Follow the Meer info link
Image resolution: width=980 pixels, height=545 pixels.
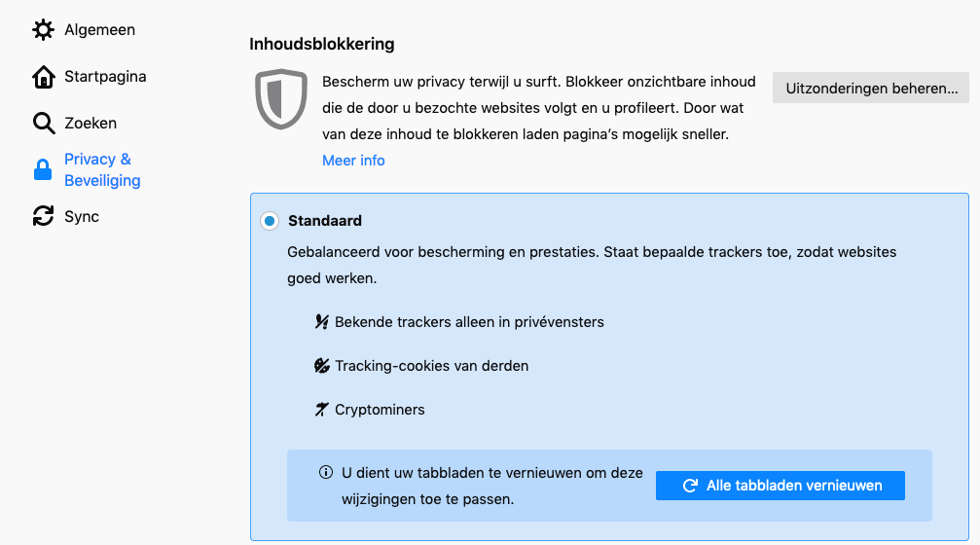point(353,161)
